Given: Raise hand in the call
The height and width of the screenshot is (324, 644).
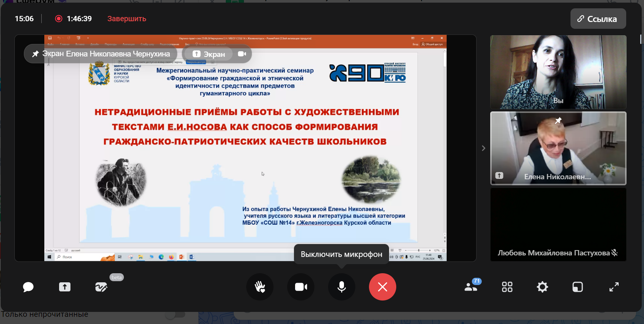Looking at the screenshot, I should [260, 287].
